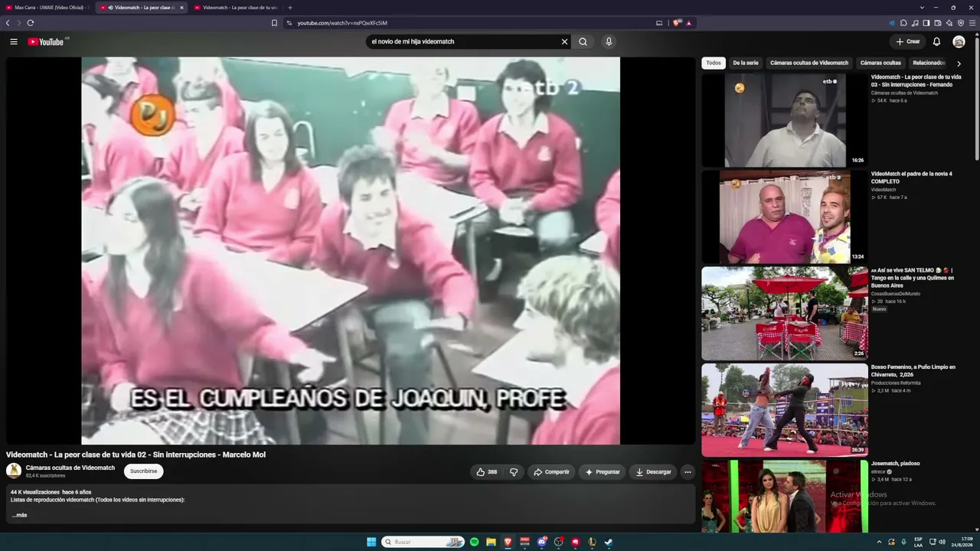Viewport: 980px width, 551px height.
Task: Open the Josematch, piadoso video title
Action: [895, 463]
